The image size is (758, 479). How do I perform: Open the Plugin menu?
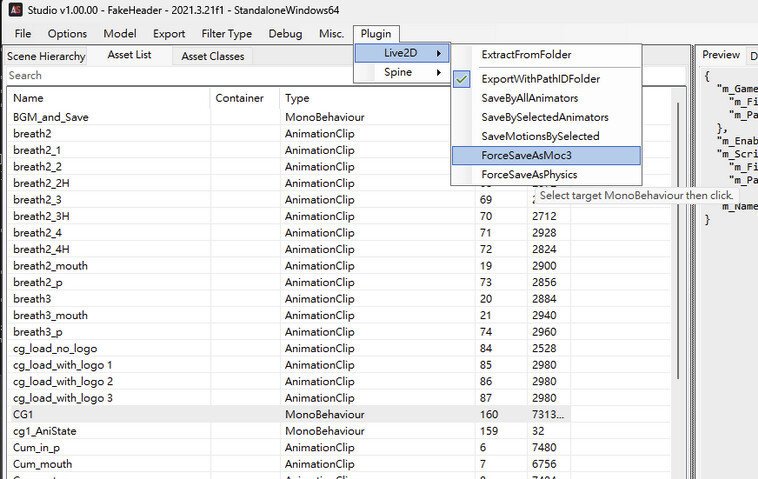(376, 34)
